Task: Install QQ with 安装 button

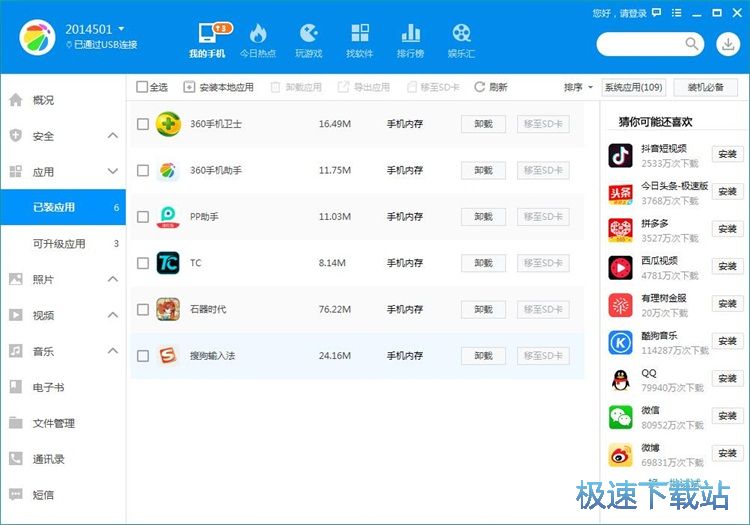Action: (x=727, y=378)
